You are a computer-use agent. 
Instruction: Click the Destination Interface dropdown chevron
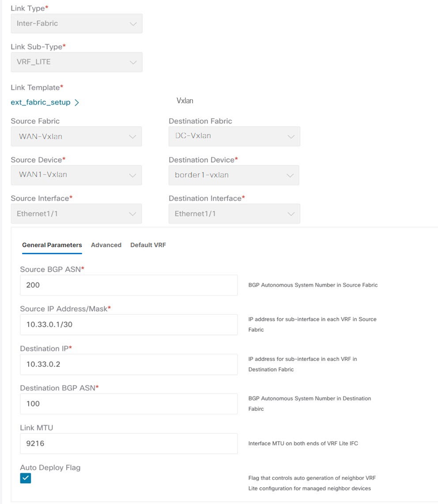291,214
